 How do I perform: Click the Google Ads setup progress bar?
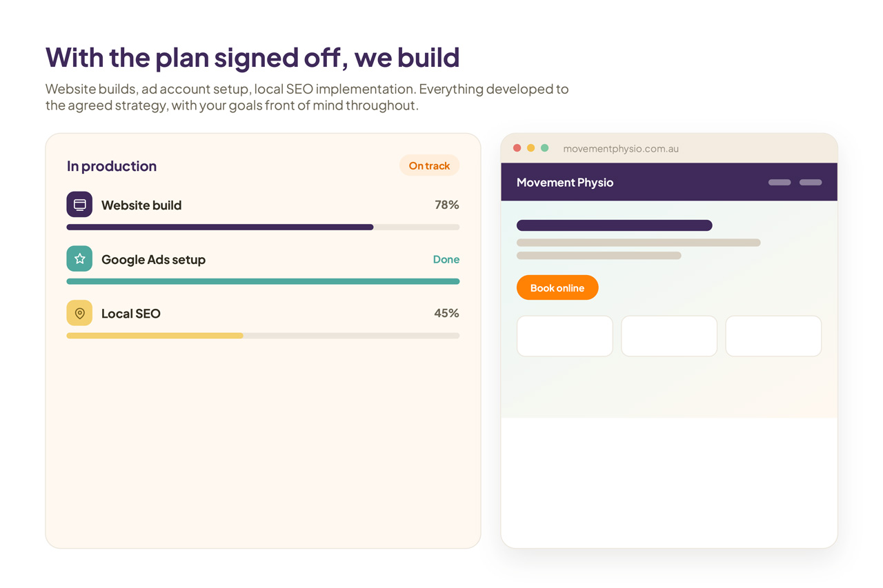point(263,281)
